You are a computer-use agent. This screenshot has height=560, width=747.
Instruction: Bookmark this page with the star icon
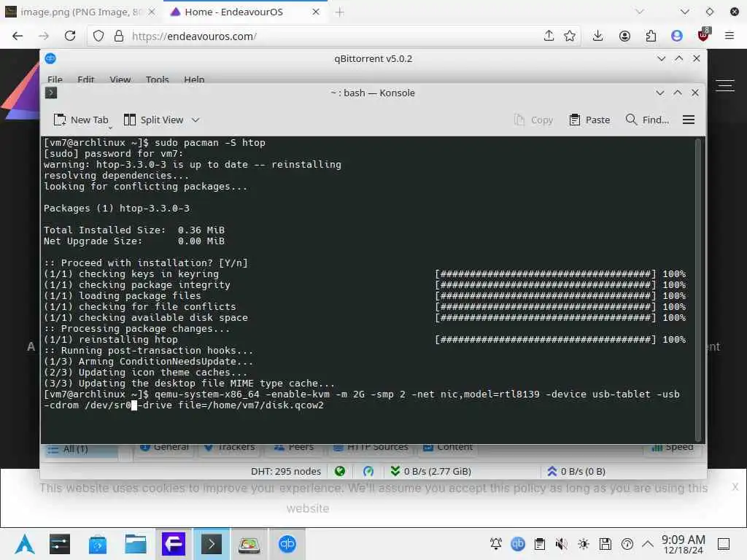coord(569,36)
